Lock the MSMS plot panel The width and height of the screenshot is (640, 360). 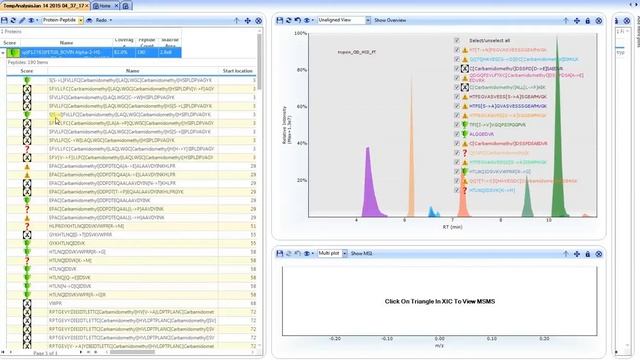pyautogui.click(x=588, y=254)
